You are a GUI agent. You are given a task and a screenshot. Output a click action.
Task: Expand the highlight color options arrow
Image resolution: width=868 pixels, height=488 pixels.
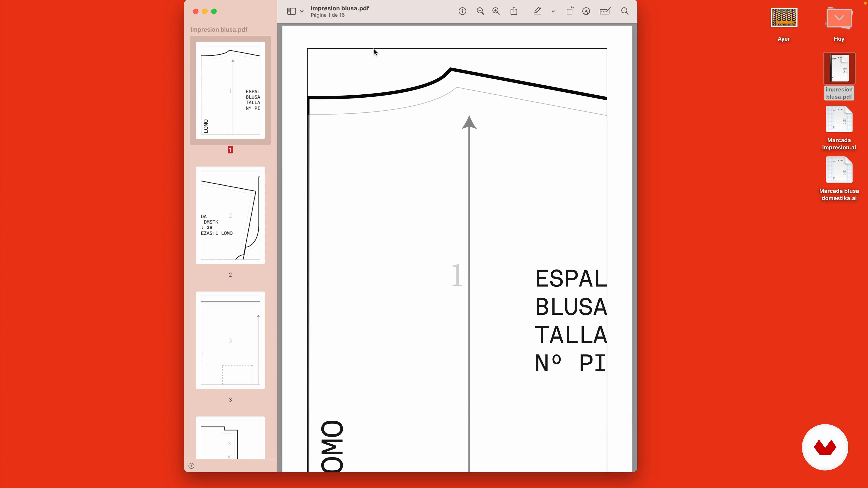(x=553, y=12)
